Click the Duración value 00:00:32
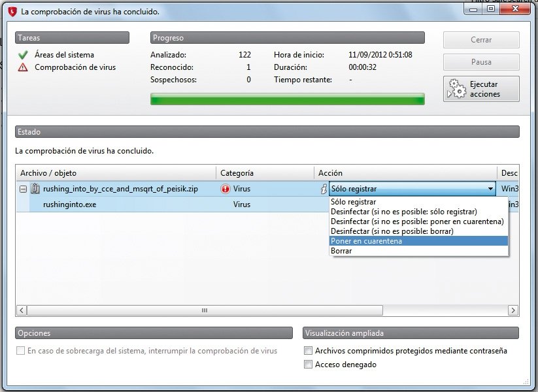This screenshot has width=538, height=392. click(x=362, y=67)
